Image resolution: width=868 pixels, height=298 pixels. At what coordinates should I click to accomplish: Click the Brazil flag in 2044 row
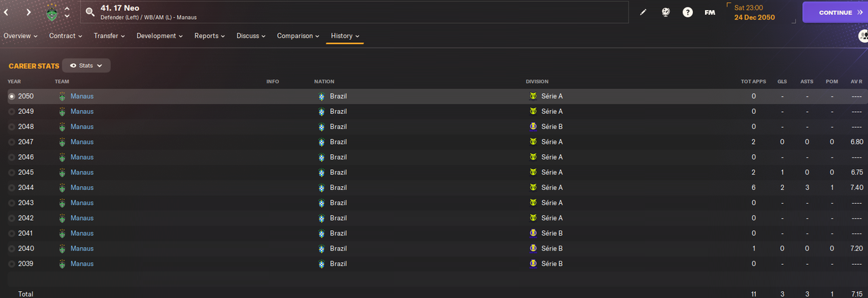321,188
